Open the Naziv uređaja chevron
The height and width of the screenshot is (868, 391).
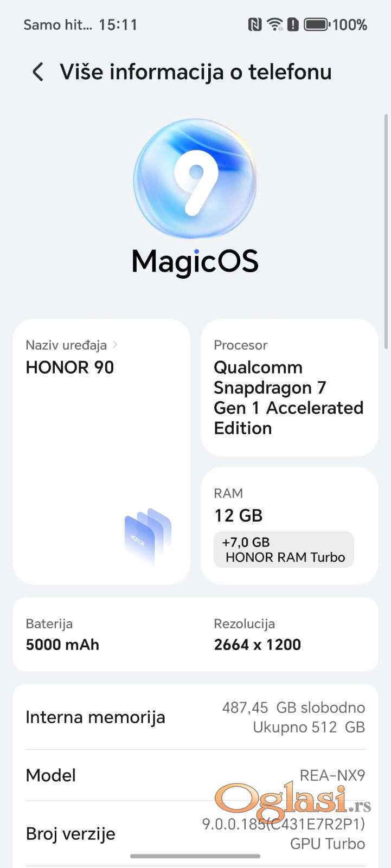(x=115, y=345)
